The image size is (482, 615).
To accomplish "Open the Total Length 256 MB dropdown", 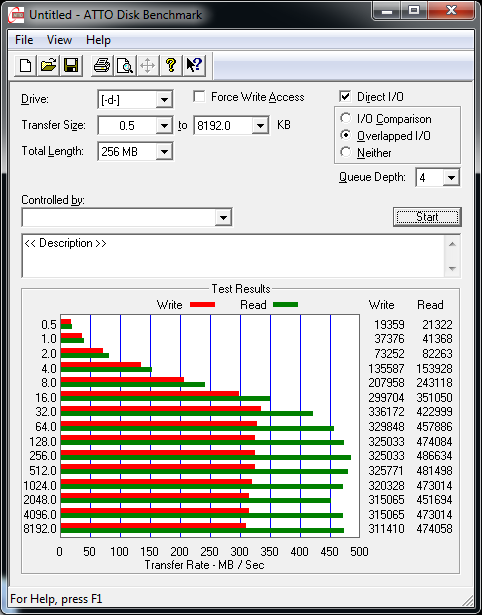I will point(164,151).
